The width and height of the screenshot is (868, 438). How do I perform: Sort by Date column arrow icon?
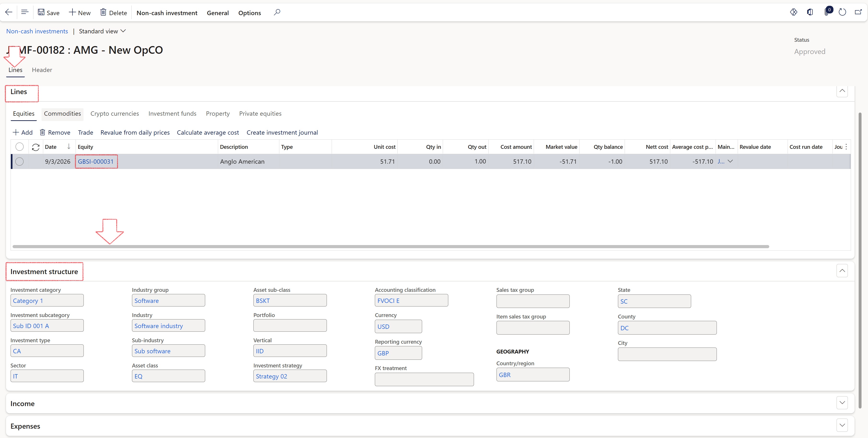(x=69, y=147)
